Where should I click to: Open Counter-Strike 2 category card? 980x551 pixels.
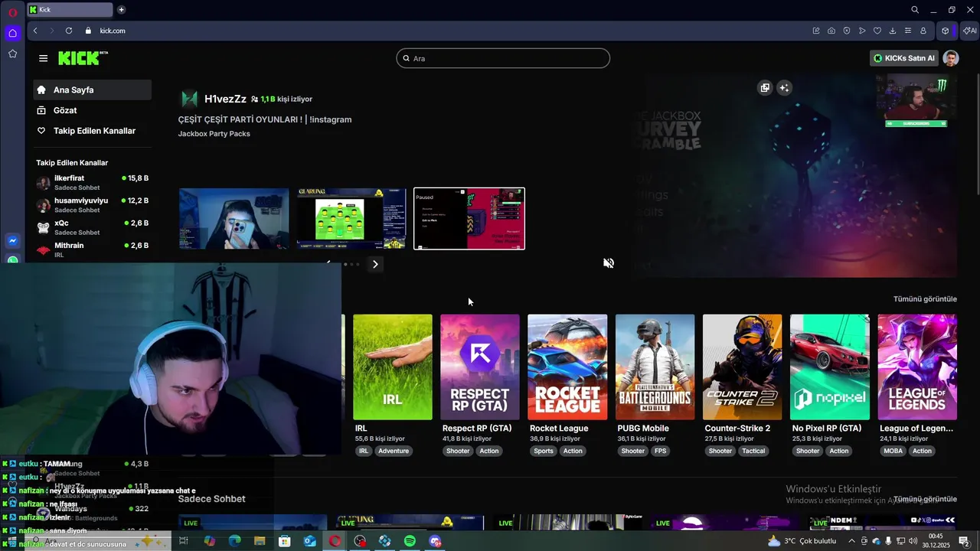coord(743,367)
